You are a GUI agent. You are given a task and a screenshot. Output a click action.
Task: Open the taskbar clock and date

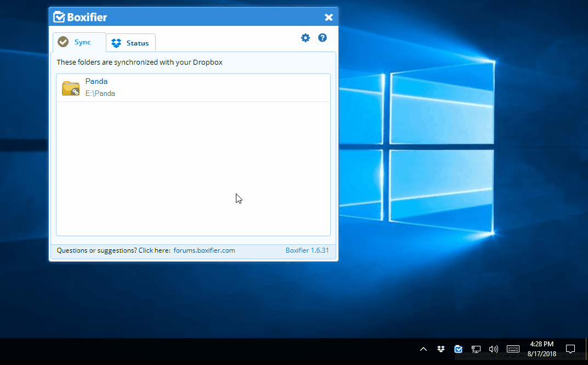point(541,349)
